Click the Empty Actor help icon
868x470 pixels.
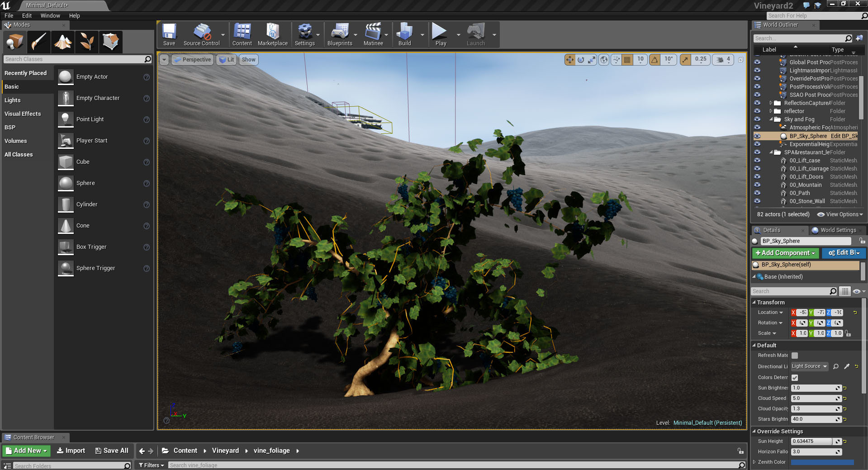(147, 77)
